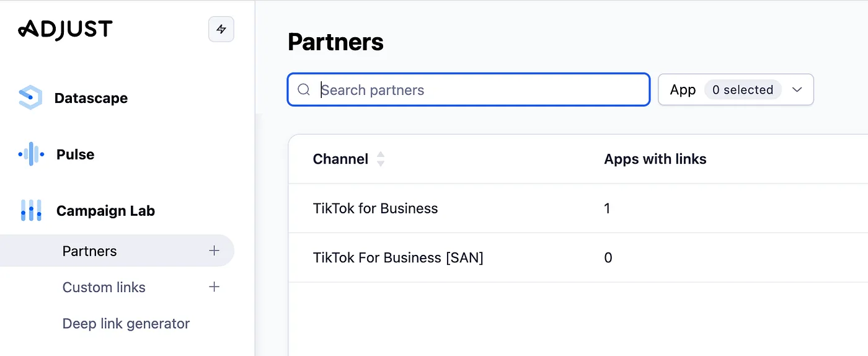
Task: Go to Custom links
Action: pos(104,287)
